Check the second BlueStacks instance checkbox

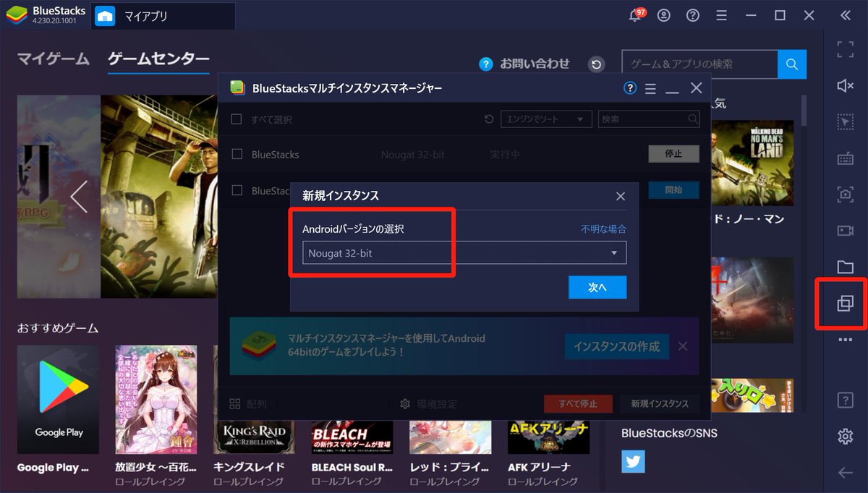click(236, 190)
